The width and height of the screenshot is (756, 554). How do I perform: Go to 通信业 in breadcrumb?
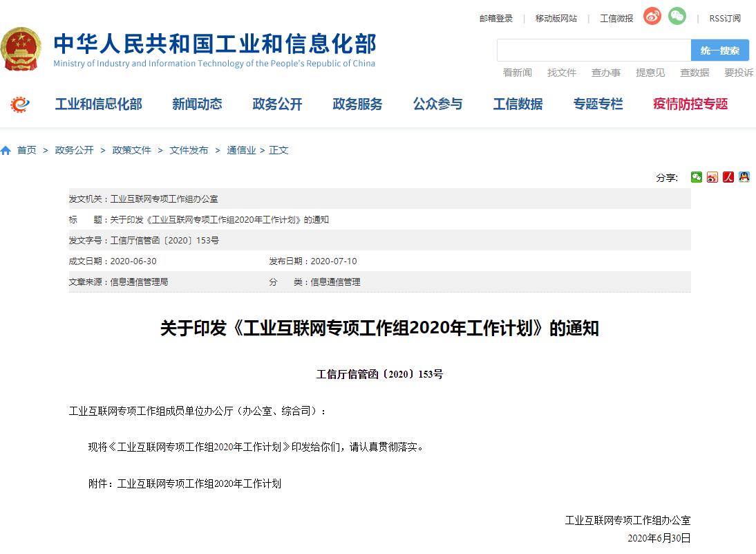click(242, 151)
